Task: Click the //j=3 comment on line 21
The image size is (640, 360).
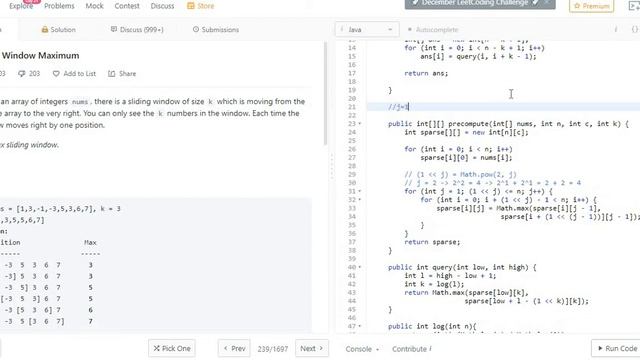Action: click(x=398, y=107)
